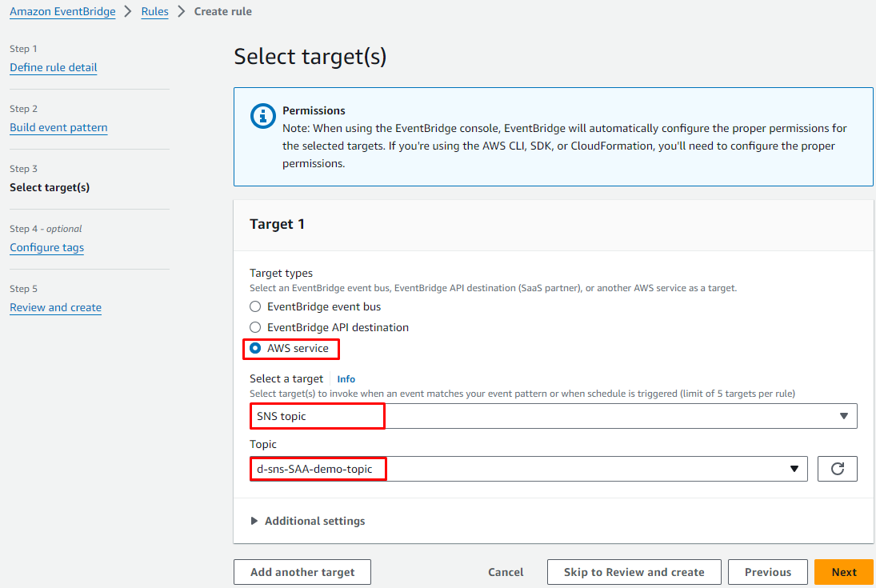The width and height of the screenshot is (876, 588).
Task: Click Skip to Review and create
Action: coord(634,572)
